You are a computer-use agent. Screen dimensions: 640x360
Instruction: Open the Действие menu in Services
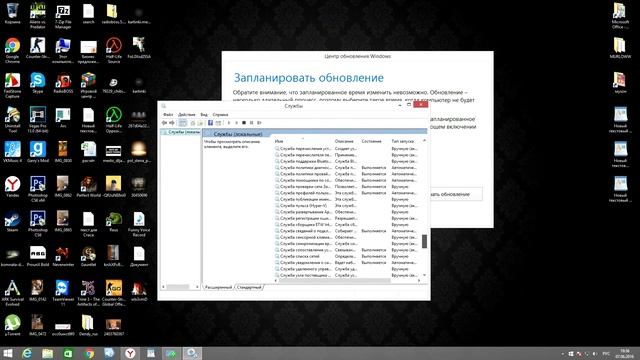tap(187, 115)
